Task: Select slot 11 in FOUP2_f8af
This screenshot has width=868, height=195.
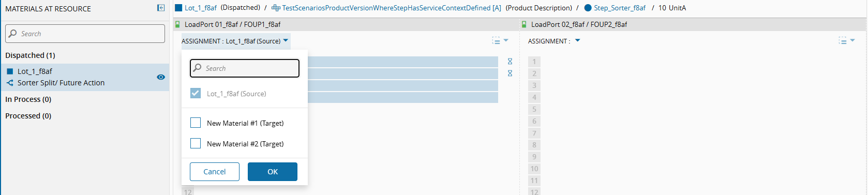Action: click(534, 181)
